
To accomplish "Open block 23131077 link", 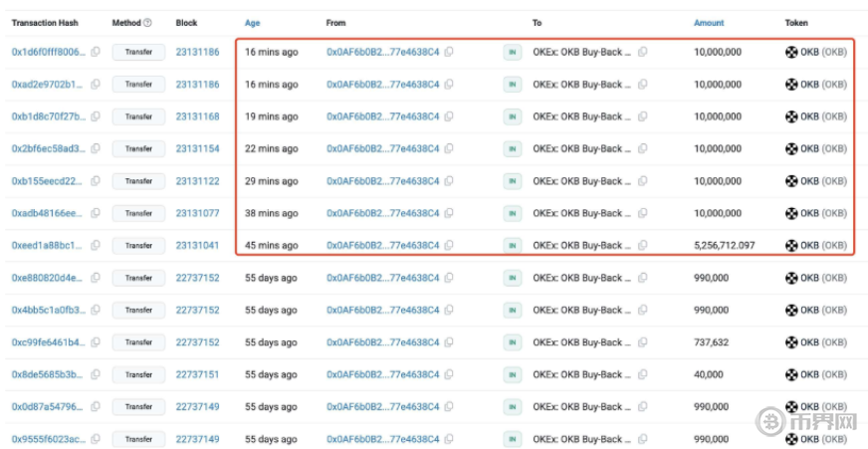I will coord(198,213).
